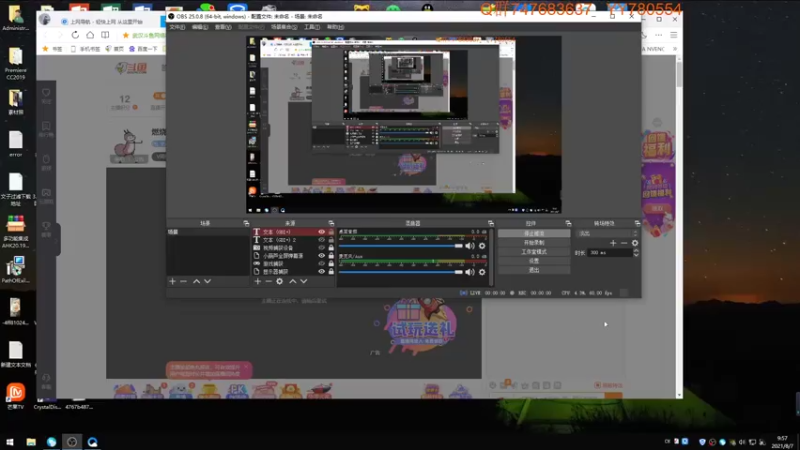Toggle lock on 显示器捕获 source
The image size is (800, 450).
click(x=331, y=271)
